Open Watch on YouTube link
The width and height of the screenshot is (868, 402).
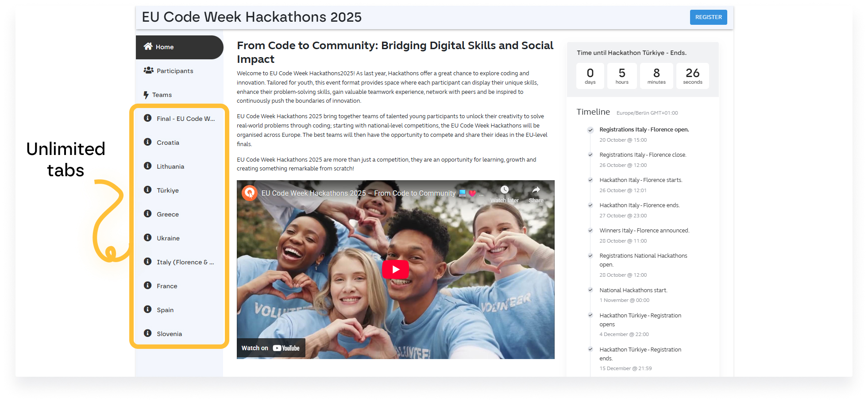[x=270, y=348]
